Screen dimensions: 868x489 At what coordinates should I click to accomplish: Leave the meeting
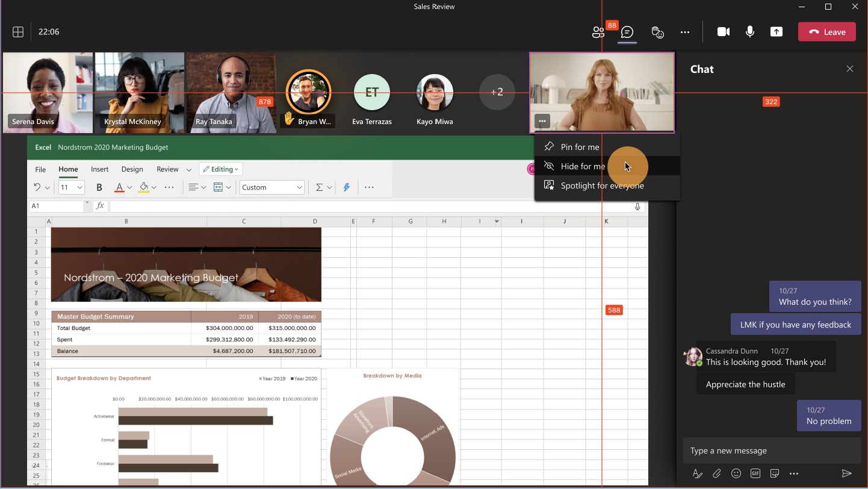[x=826, y=32]
